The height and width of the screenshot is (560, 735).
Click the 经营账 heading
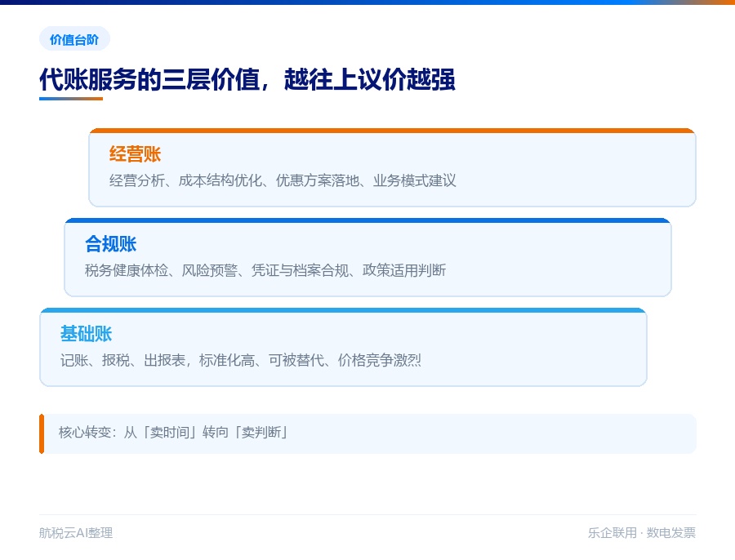(x=135, y=154)
